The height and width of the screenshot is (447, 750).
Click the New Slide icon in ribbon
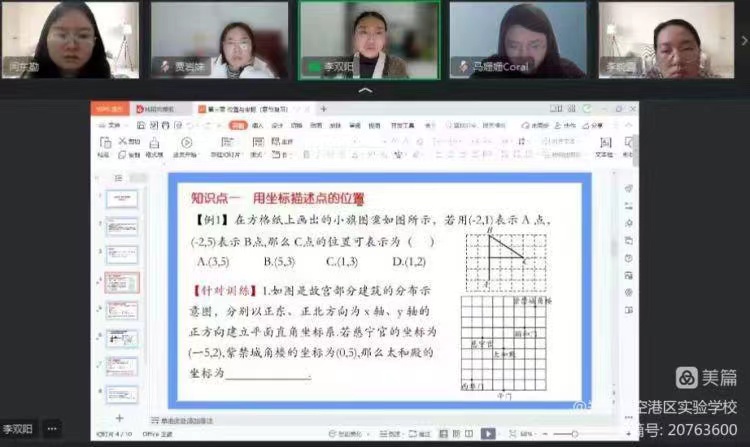click(229, 146)
